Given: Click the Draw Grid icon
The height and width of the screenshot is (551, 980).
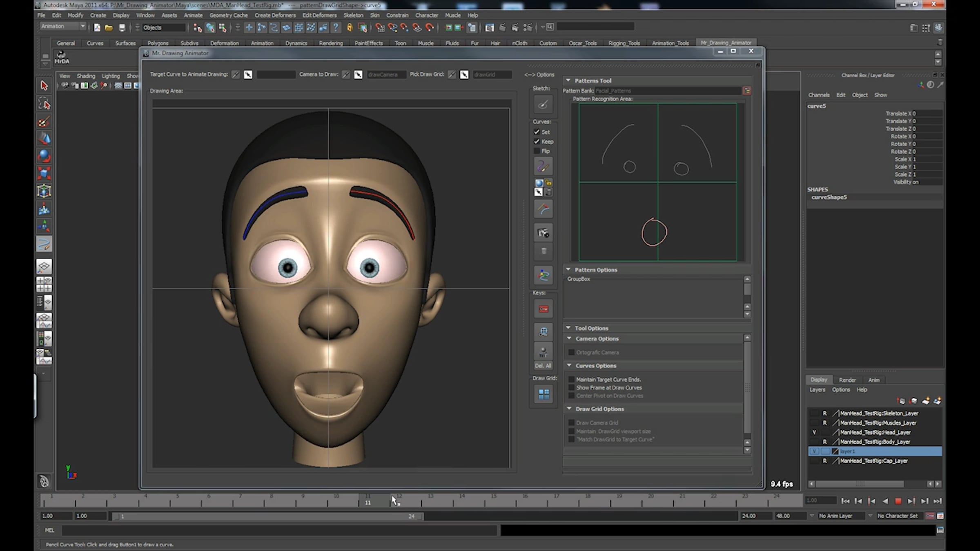Looking at the screenshot, I should (x=543, y=394).
